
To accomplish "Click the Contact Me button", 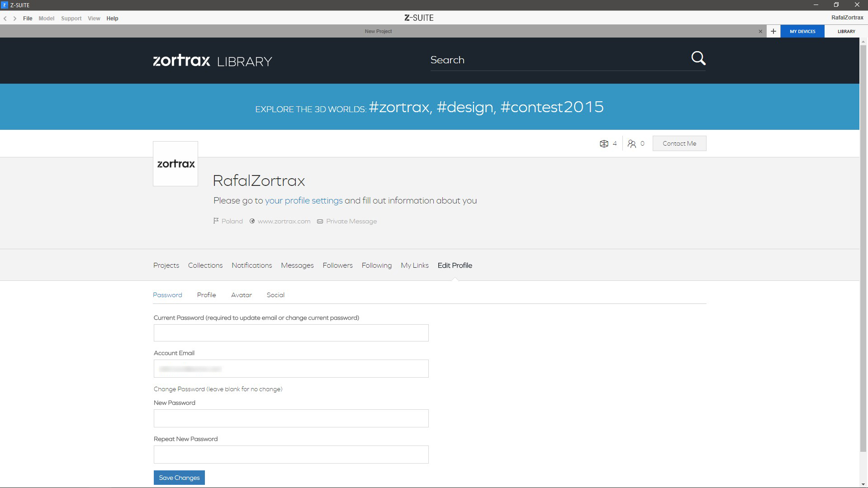I will pos(679,143).
